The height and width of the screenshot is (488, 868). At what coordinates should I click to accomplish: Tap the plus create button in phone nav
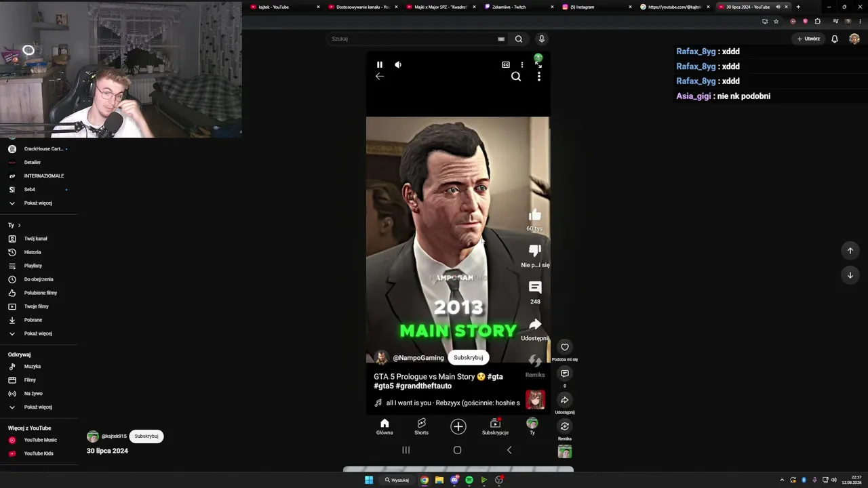(x=458, y=426)
